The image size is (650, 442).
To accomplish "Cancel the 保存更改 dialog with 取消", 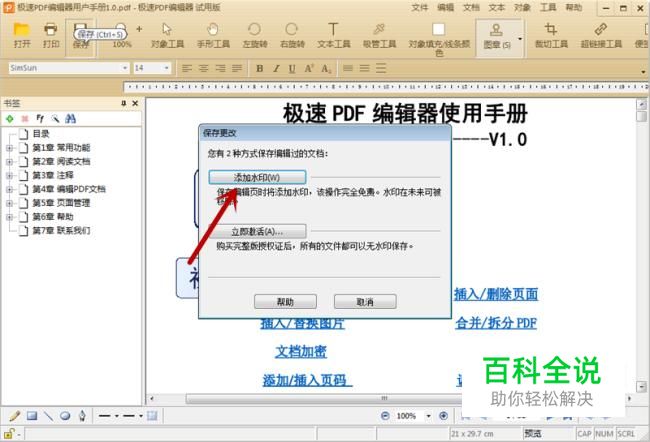I will click(365, 301).
